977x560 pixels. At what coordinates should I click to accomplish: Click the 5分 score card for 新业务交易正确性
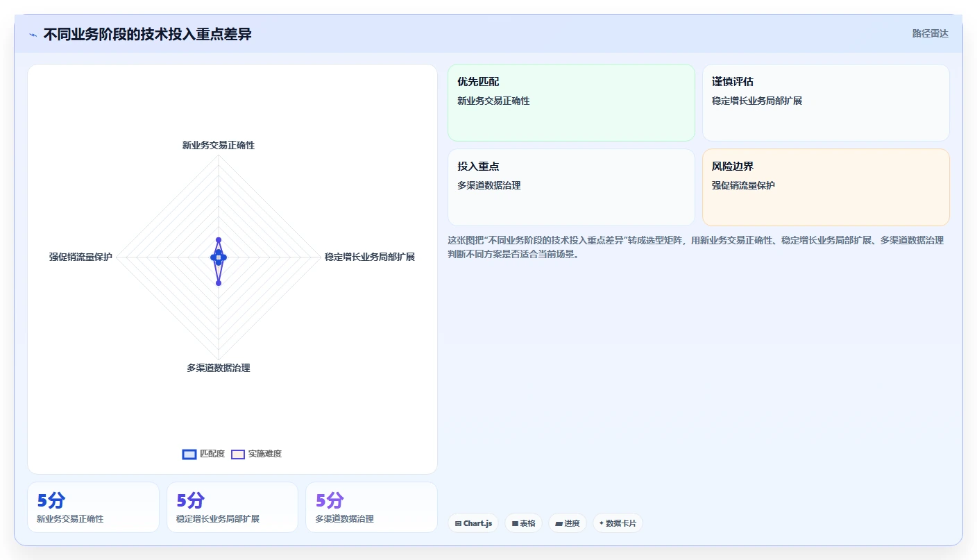tap(93, 507)
